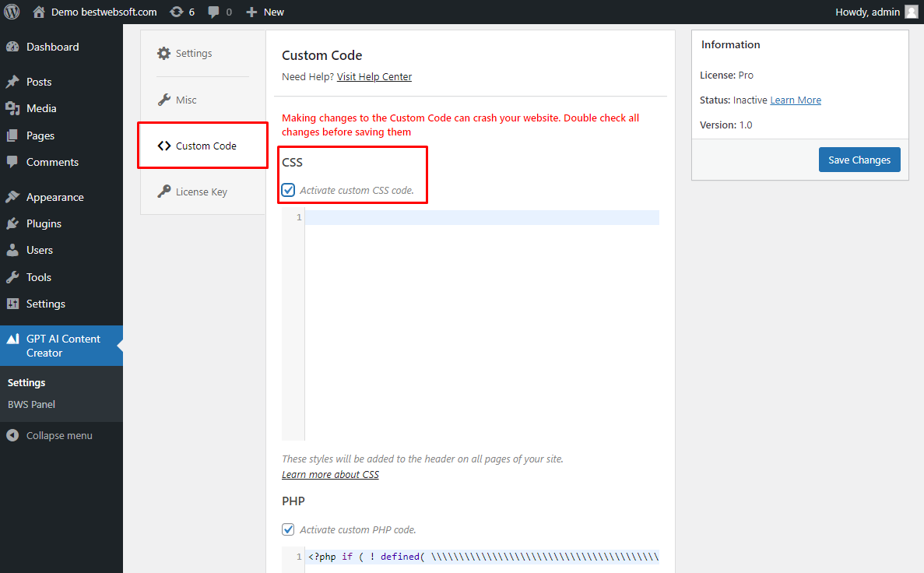
Task: Click the gear icon beside Settings tab
Action: [163, 54]
